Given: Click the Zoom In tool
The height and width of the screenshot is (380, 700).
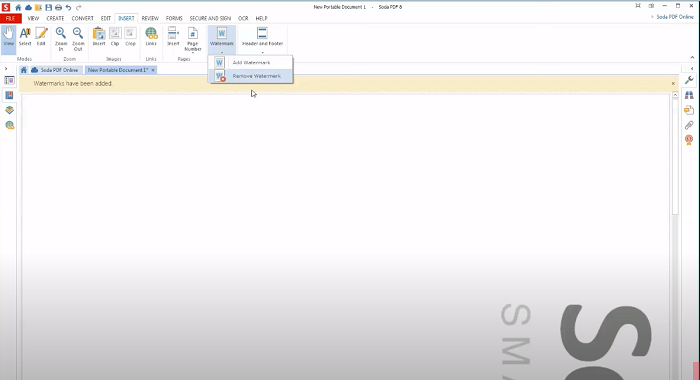Looking at the screenshot, I should (x=61, y=38).
